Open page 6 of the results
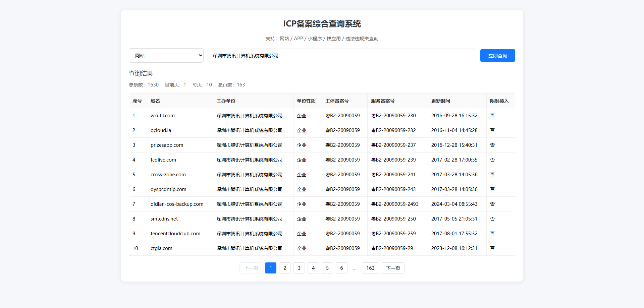644x308 pixels. click(341, 268)
